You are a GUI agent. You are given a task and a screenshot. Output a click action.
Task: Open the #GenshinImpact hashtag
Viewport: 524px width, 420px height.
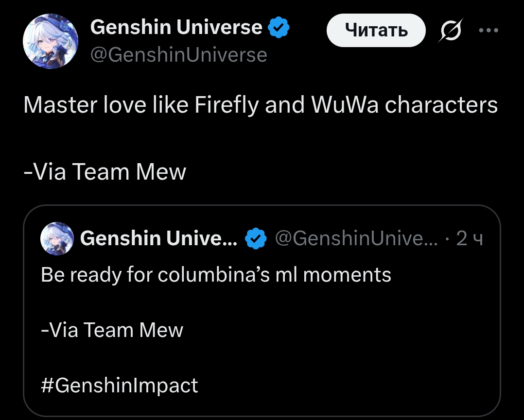(x=120, y=386)
